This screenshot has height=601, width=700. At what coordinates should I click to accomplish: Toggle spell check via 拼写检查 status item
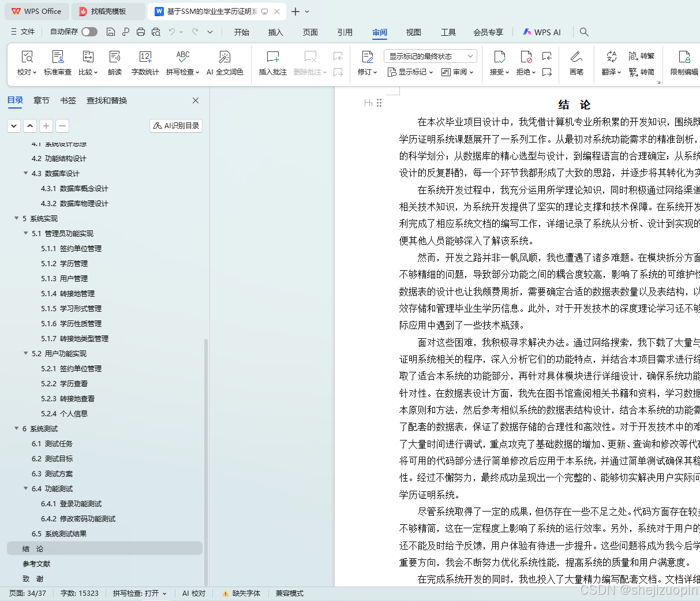pos(140,593)
